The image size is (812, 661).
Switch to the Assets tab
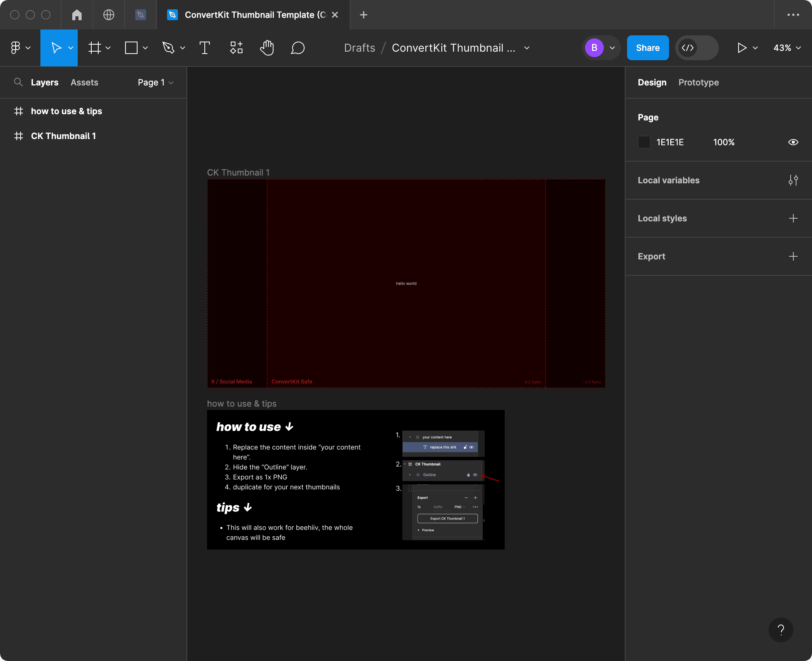pyautogui.click(x=84, y=82)
